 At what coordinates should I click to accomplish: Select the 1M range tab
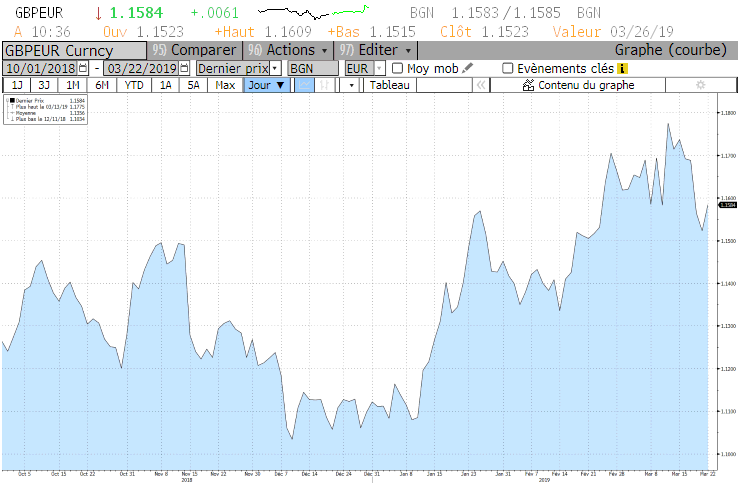point(73,85)
